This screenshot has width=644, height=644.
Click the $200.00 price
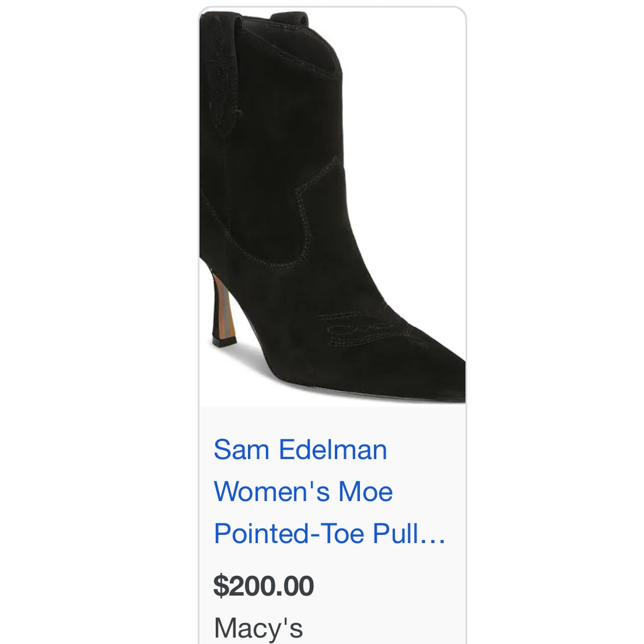point(264,586)
